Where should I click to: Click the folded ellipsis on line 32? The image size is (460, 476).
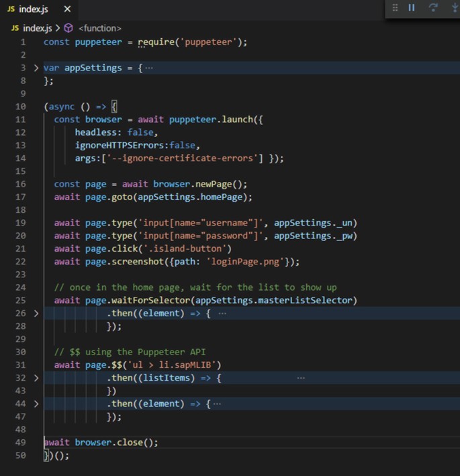point(300,378)
